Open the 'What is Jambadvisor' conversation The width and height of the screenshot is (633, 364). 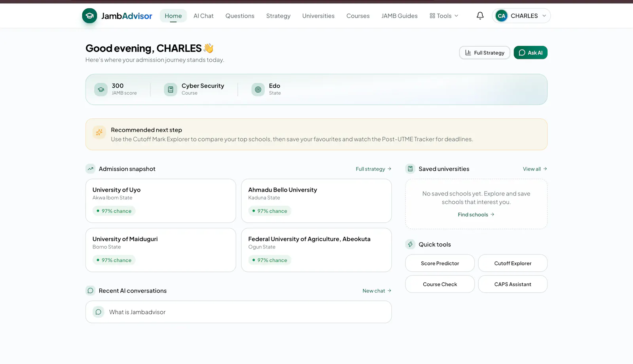tap(239, 312)
